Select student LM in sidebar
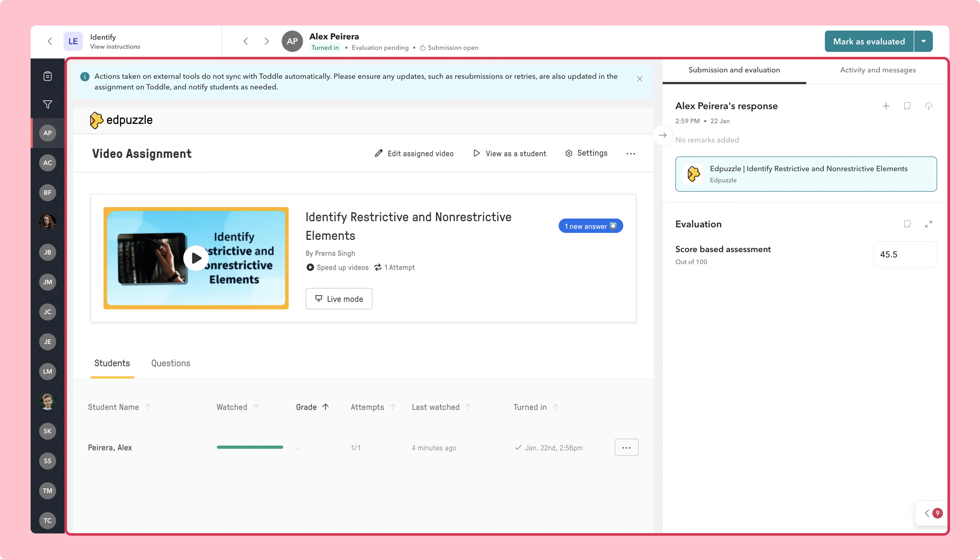This screenshot has height=559, width=980. pos(48,371)
